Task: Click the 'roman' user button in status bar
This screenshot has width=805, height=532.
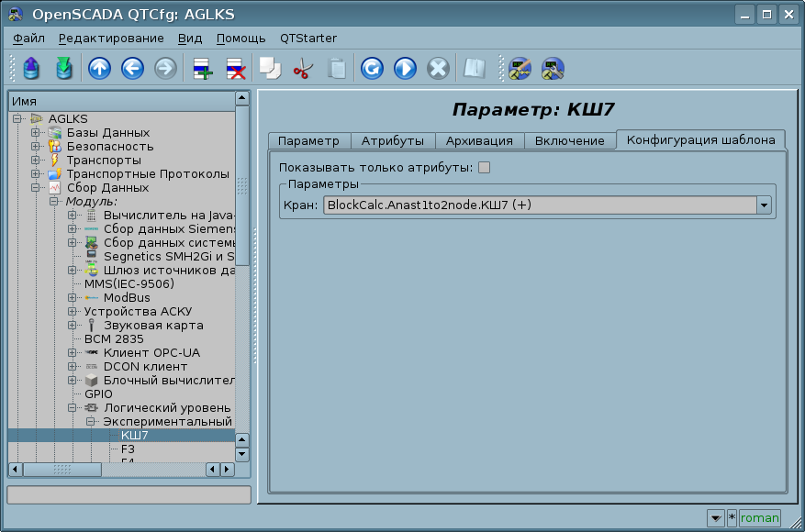Action: point(759,518)
